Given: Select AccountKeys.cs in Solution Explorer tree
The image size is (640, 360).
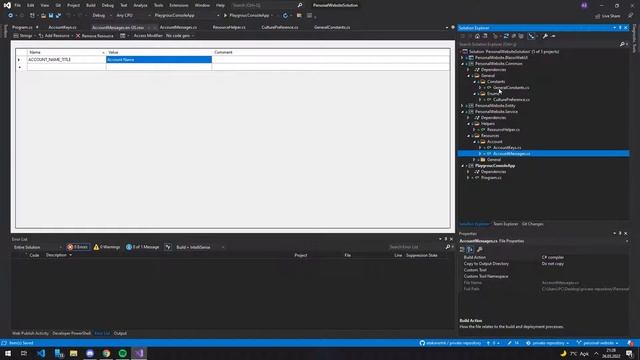Looking at the screenshot, I should [507, 148].
